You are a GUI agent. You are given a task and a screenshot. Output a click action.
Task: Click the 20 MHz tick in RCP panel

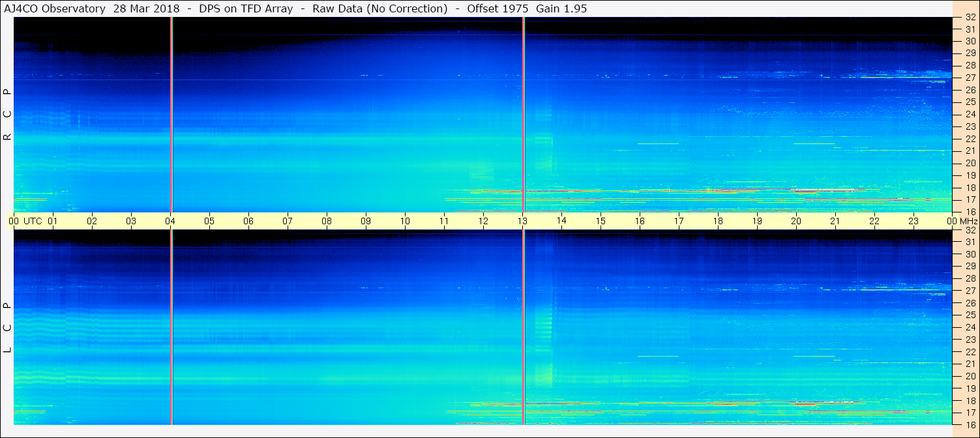(x=970, y=164)
